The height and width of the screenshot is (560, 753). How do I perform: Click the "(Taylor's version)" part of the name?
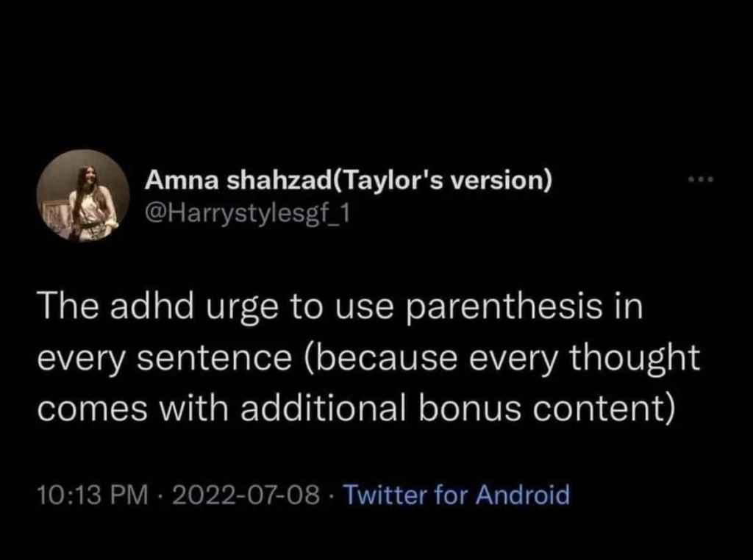point(443,180)
